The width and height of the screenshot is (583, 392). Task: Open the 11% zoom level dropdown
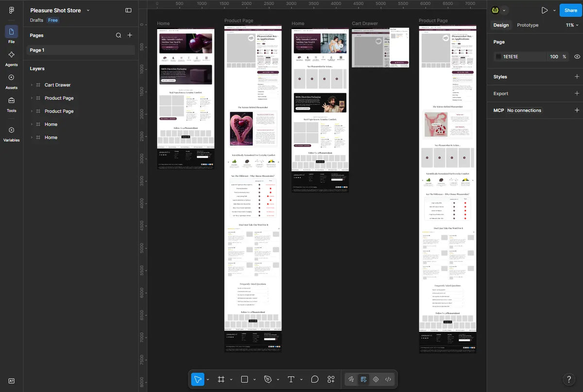(572, 25)
